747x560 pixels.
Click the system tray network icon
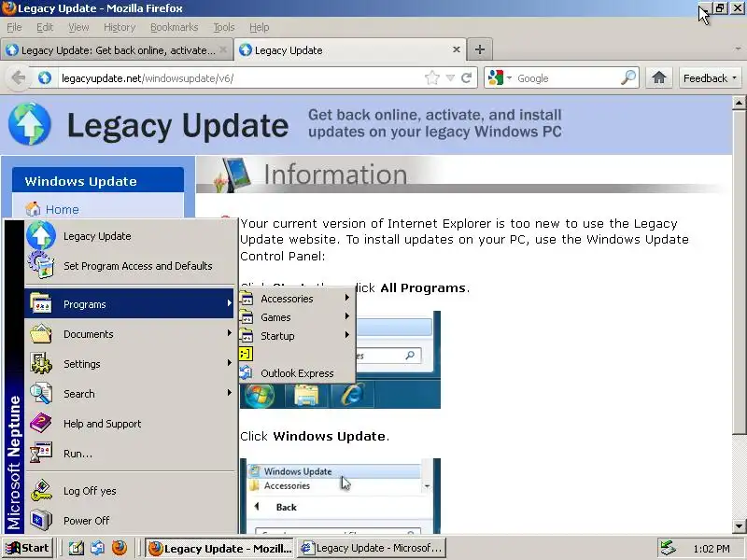click(x=668, y=548)
